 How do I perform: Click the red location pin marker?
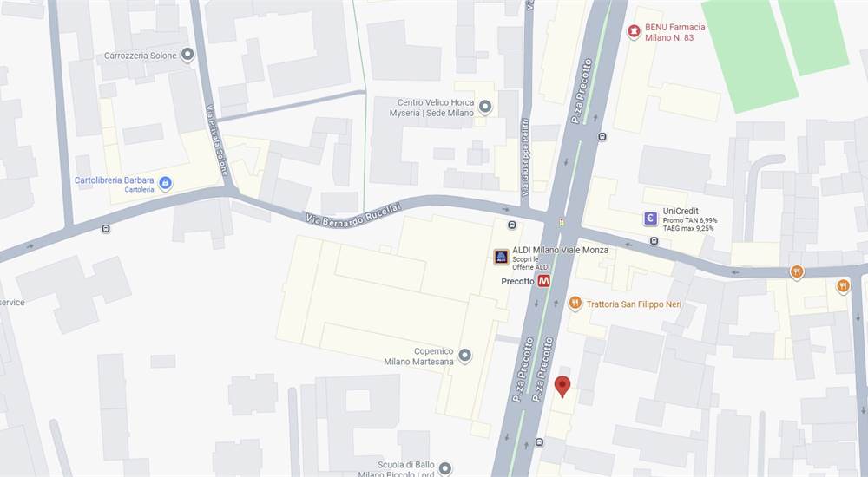click(x=562, y=386)
